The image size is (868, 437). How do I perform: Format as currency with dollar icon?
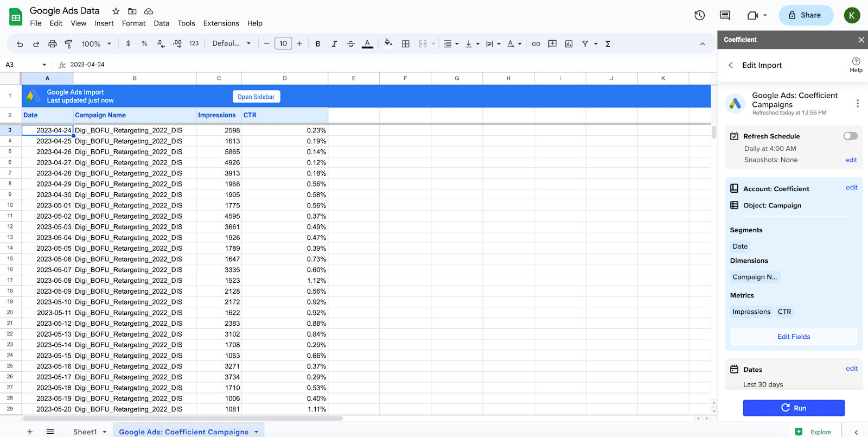[128, 43]
